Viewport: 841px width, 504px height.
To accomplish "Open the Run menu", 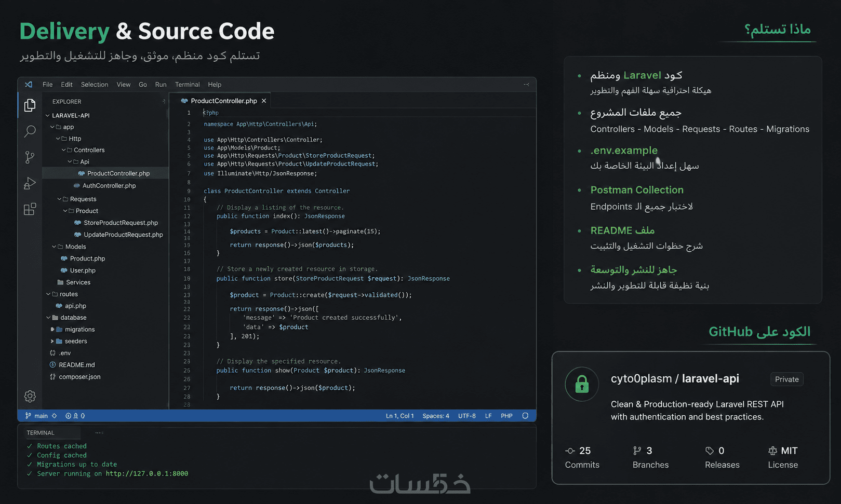I will pos(161,85).
